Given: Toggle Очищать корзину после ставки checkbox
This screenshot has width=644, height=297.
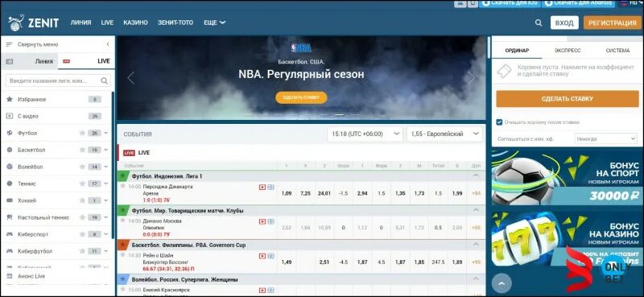Looking at the screenshot, I should point(499,122).
